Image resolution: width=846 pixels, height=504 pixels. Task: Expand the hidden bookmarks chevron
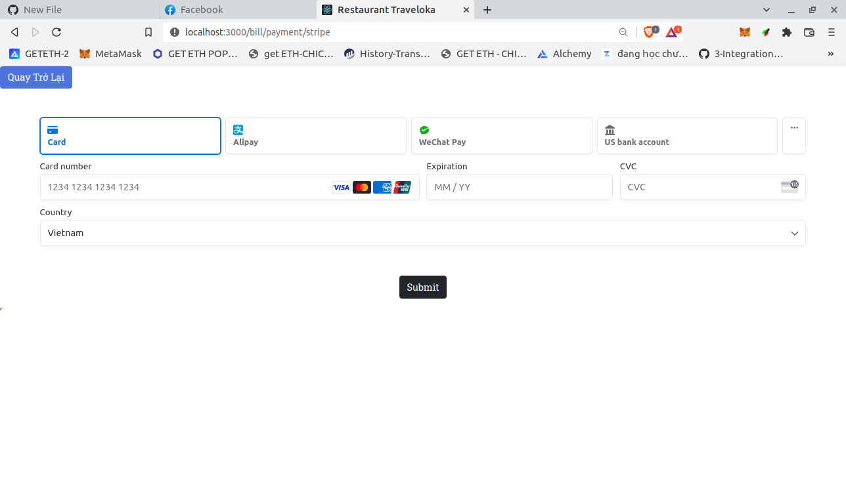tap(830, 54)
